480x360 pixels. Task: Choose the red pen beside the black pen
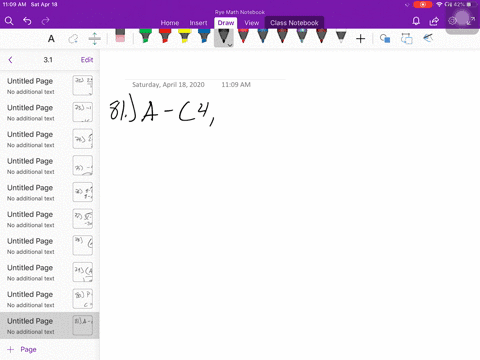[x=243, y=36]
